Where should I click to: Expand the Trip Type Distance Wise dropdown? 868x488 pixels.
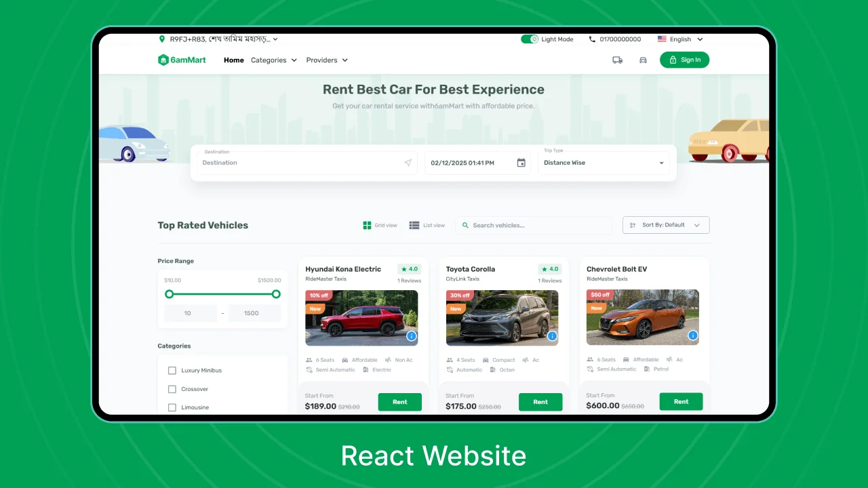coord(603,163)
